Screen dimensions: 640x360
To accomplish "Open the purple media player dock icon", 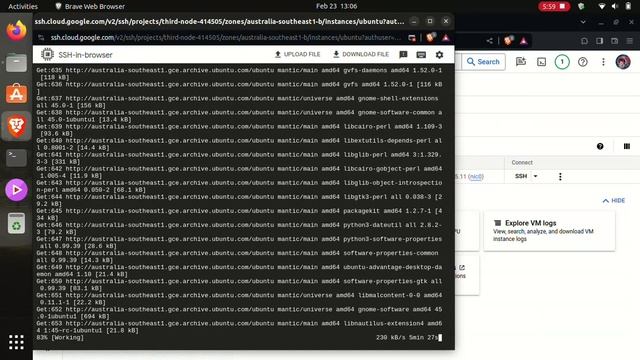I will (16, 190).
